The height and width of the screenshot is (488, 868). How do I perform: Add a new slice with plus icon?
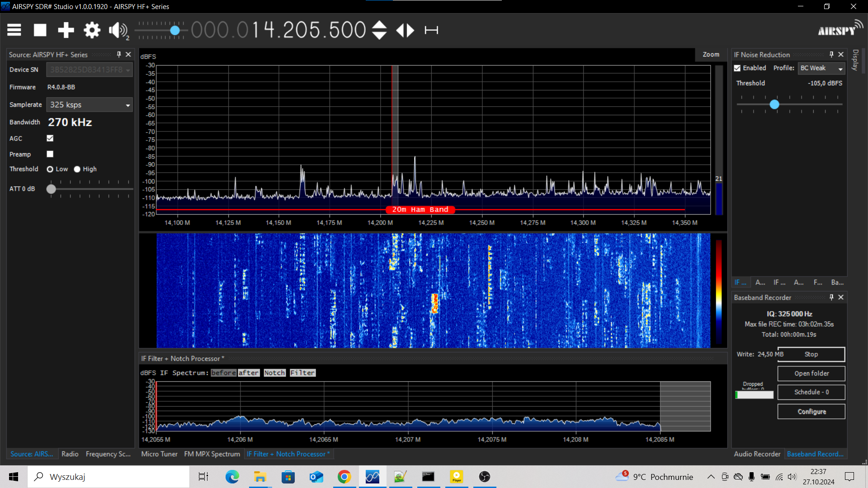pyautogui.click(x=66, y=30)
